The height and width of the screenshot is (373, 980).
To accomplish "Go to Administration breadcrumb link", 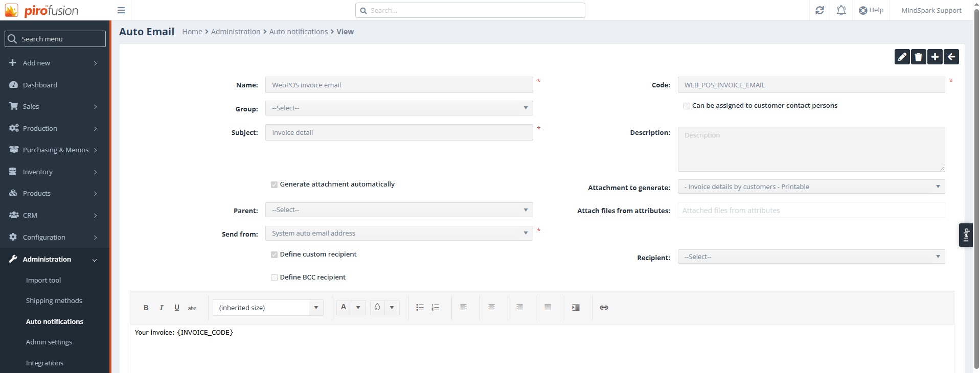I will pyautogui.click(x=236, y=32).
